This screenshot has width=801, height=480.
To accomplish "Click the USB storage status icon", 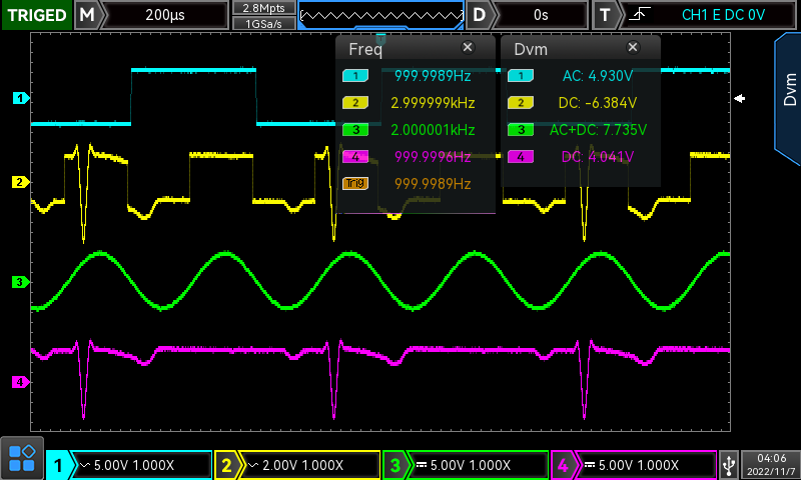I will coord(729,465).
